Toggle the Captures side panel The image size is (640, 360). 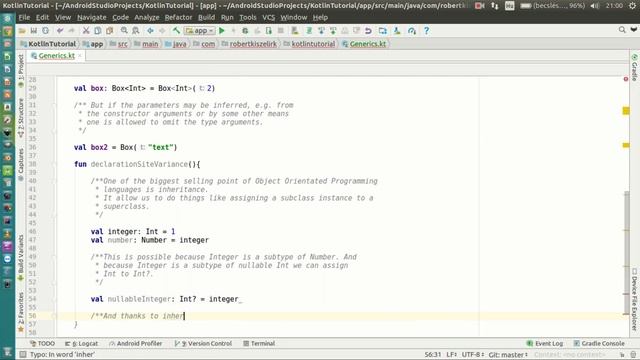click(21, 165)
